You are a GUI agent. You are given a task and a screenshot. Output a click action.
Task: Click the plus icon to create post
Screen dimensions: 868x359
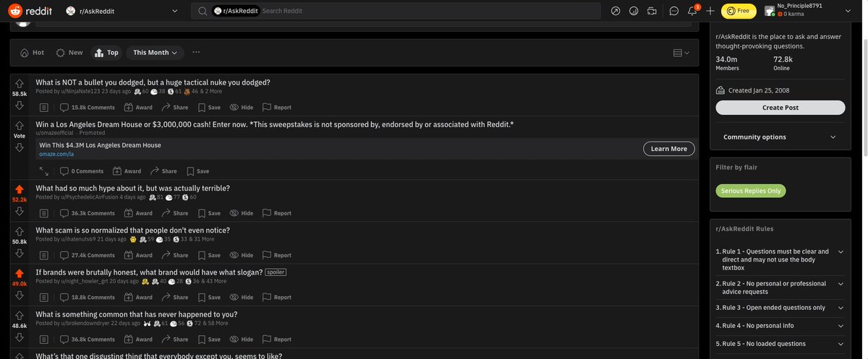pos(710,11)
